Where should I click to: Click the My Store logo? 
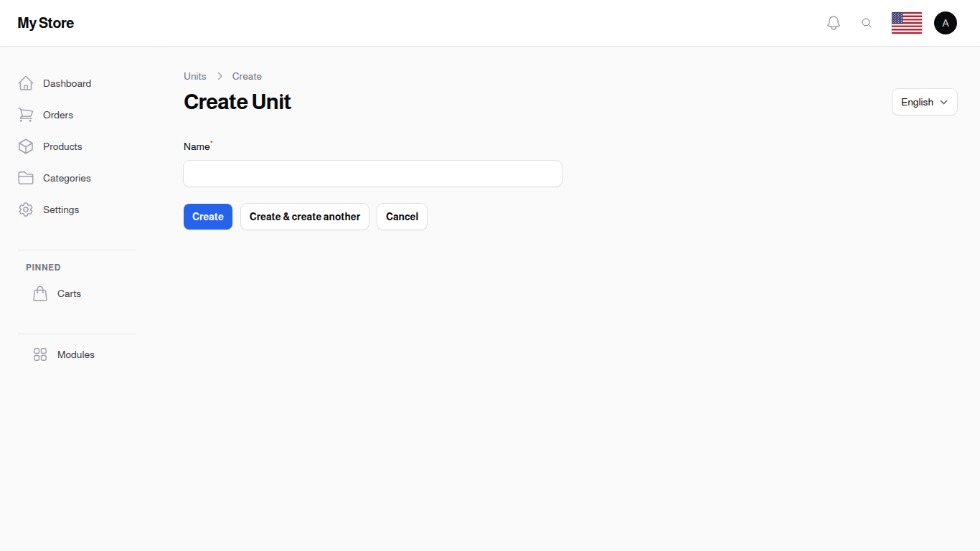(x=45, y=22)
